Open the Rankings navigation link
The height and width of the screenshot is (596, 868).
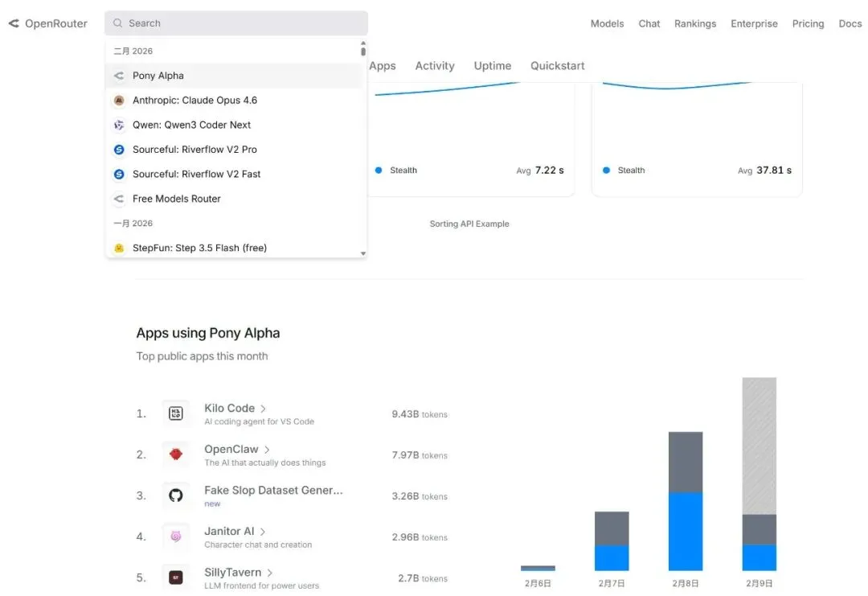click(x=694, y=24)
